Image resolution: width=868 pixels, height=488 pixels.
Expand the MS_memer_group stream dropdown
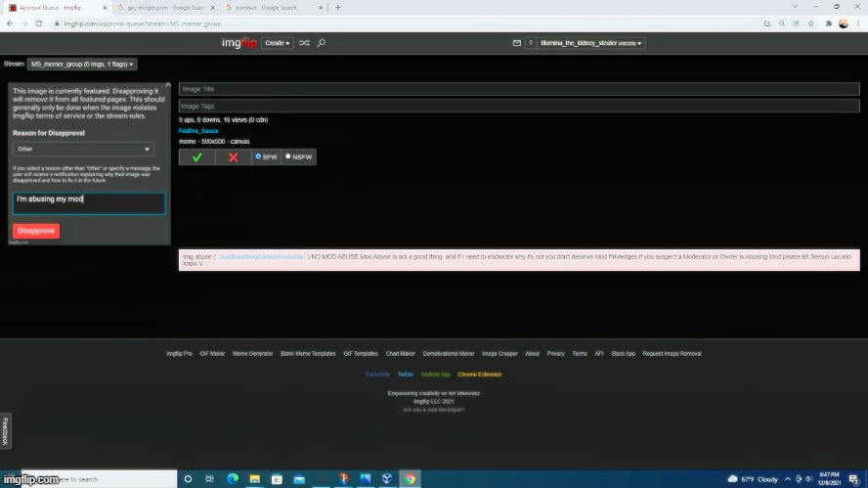click(82, 65)
